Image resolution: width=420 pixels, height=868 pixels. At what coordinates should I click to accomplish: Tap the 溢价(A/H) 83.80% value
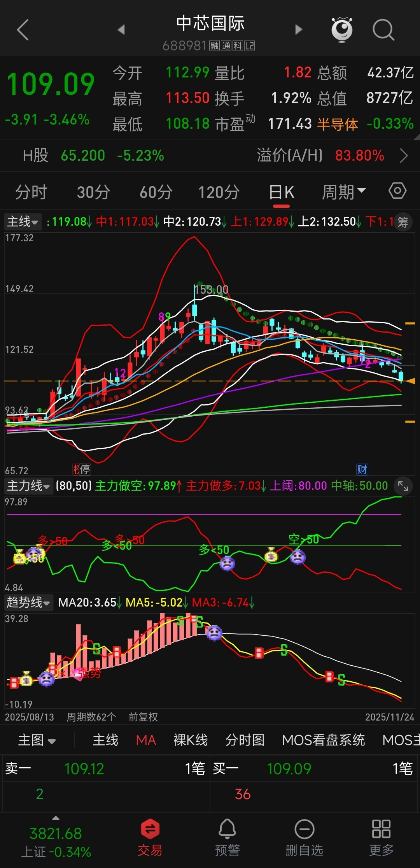coord(360,156)
